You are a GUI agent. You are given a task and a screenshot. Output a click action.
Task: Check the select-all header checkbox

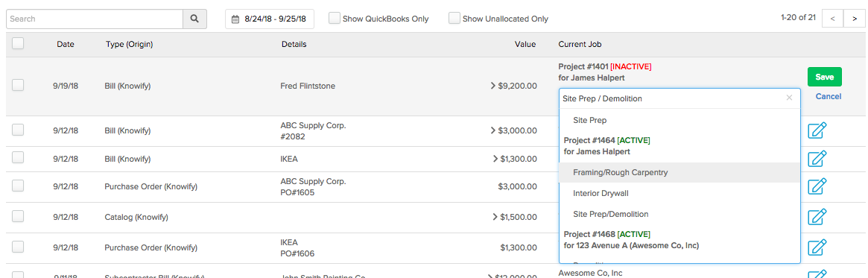[18, 43]
